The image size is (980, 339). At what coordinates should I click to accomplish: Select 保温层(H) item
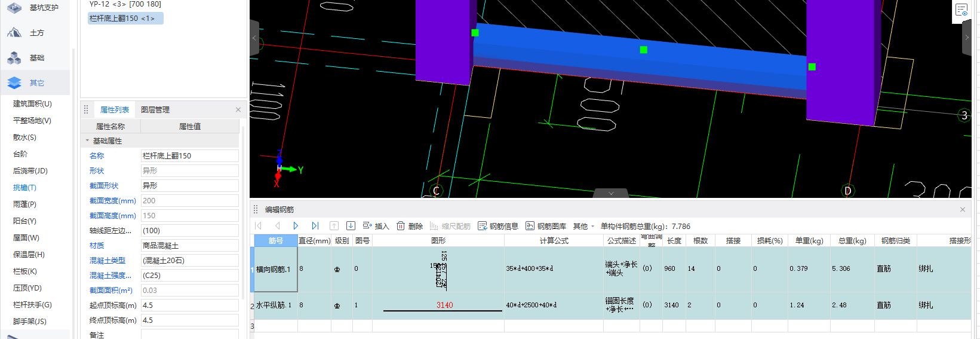(29, 254)
